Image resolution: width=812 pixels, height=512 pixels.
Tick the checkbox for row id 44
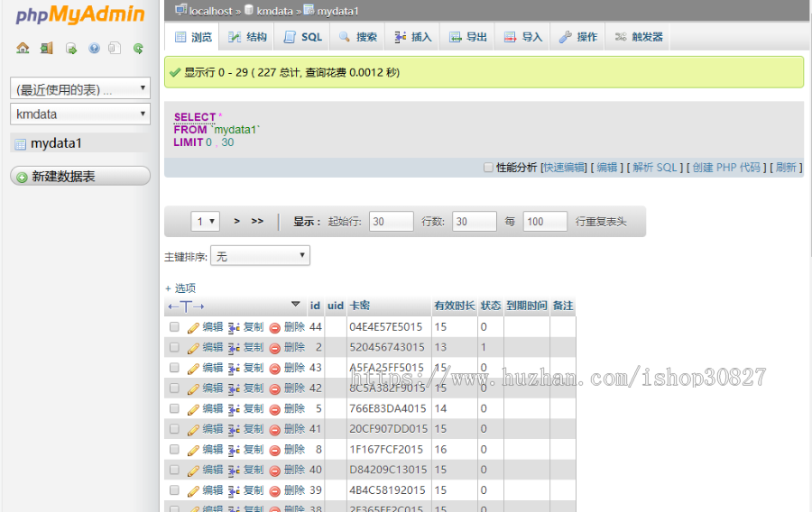[x=174, y=327]
